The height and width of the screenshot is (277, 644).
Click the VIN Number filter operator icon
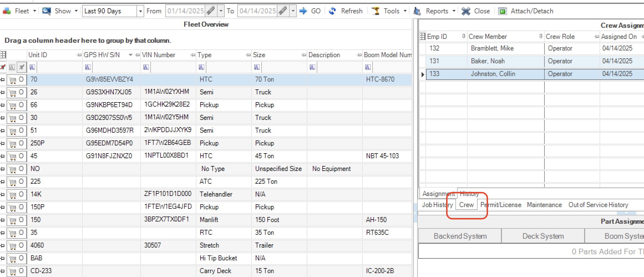click(x=146, y=67)
